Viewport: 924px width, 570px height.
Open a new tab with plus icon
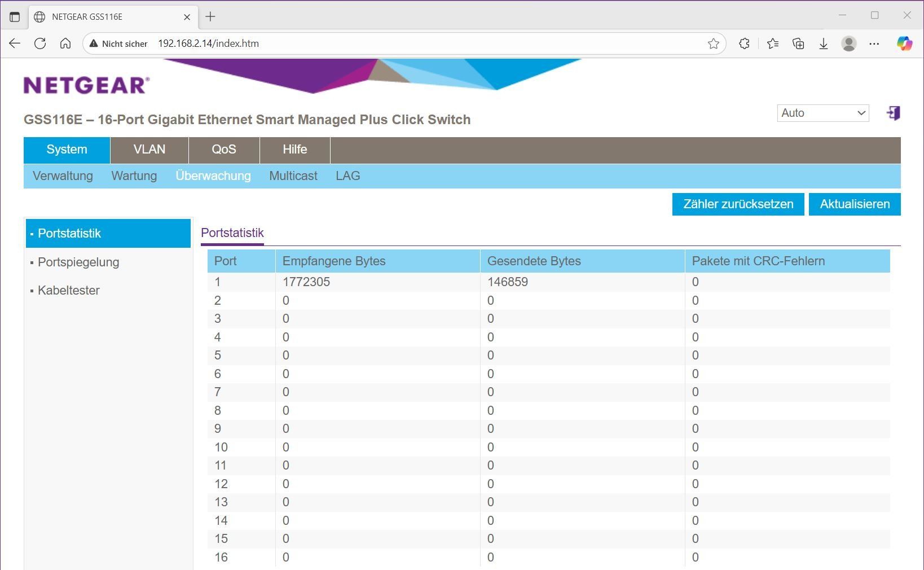tap(210, 17)
